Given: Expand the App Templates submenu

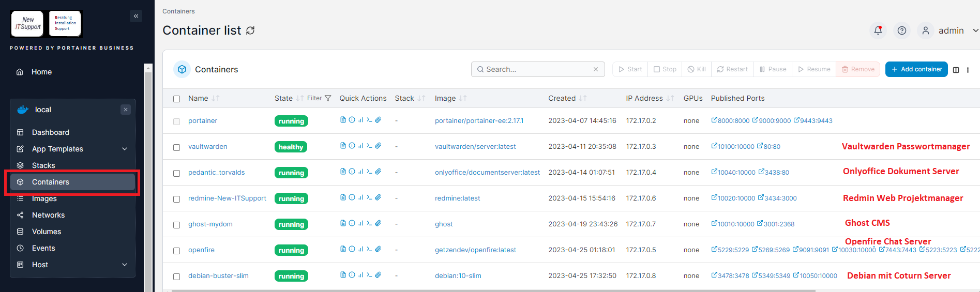Looking at the screenshot, I should click(125, 149).
